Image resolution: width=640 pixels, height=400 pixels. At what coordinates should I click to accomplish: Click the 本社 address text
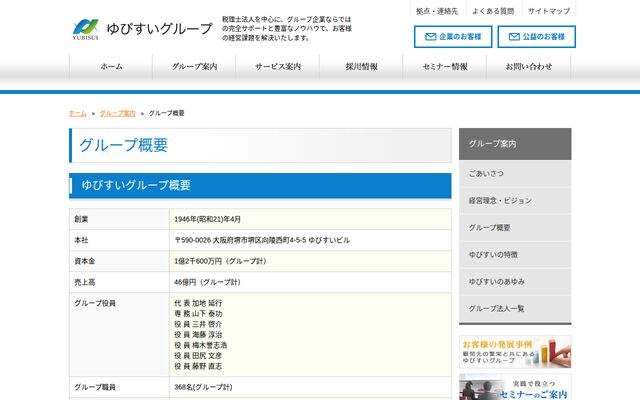(x=262, y=240)
